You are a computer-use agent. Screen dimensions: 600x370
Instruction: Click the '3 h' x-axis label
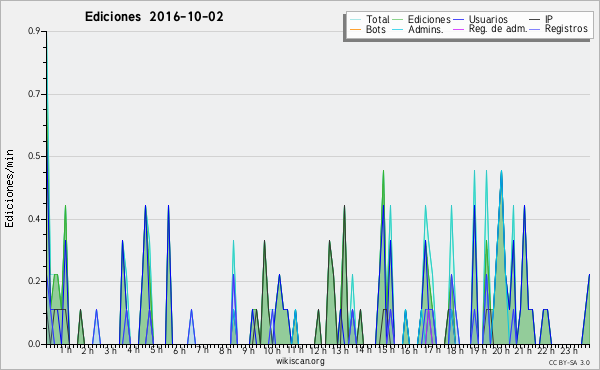tap(111, 351)
